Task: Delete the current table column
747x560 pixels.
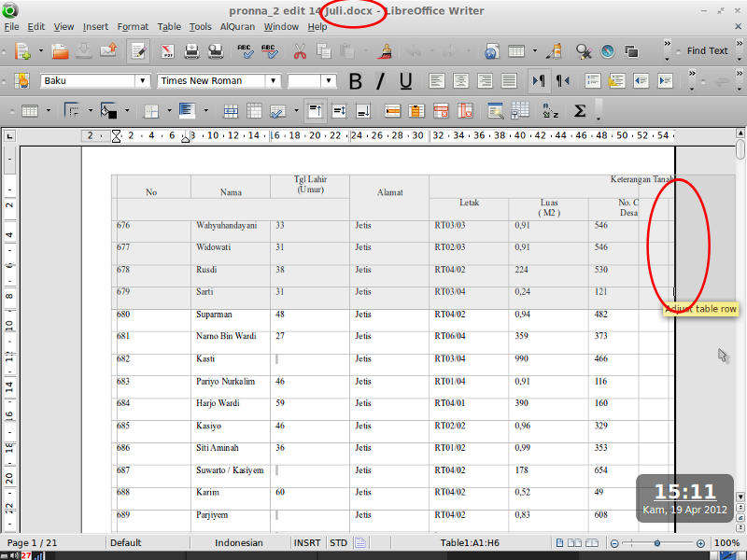Action: [x=465, y=110]
